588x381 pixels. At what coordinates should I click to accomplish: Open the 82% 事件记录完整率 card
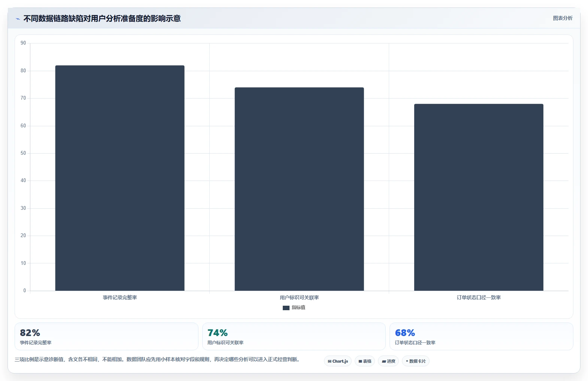coord(106,336)
